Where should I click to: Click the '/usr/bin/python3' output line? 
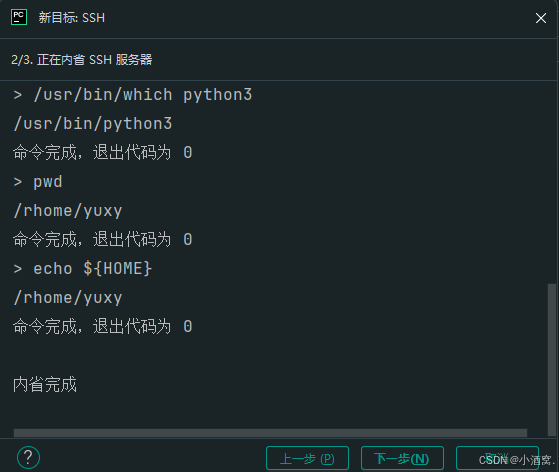coord(93,124)
